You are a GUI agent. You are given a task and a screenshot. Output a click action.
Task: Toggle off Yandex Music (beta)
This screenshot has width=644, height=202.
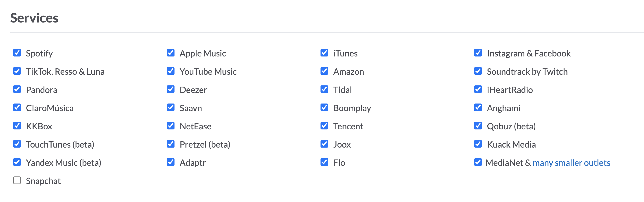(x=17, y=162)
